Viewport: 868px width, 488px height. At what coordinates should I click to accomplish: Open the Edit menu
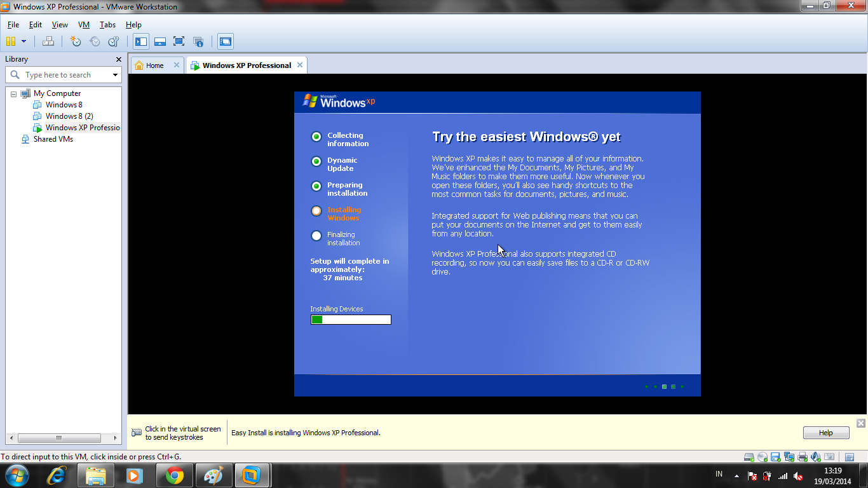pyautogui.click(x=36, y=25)
